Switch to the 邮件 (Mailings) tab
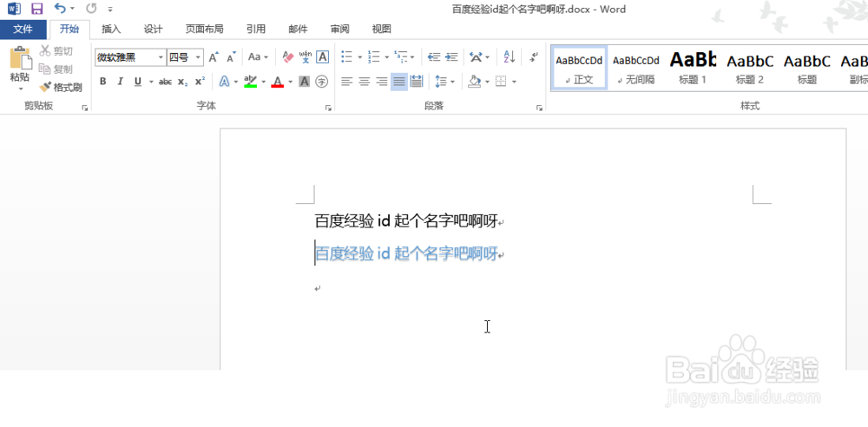 click(x=298, y=30)
